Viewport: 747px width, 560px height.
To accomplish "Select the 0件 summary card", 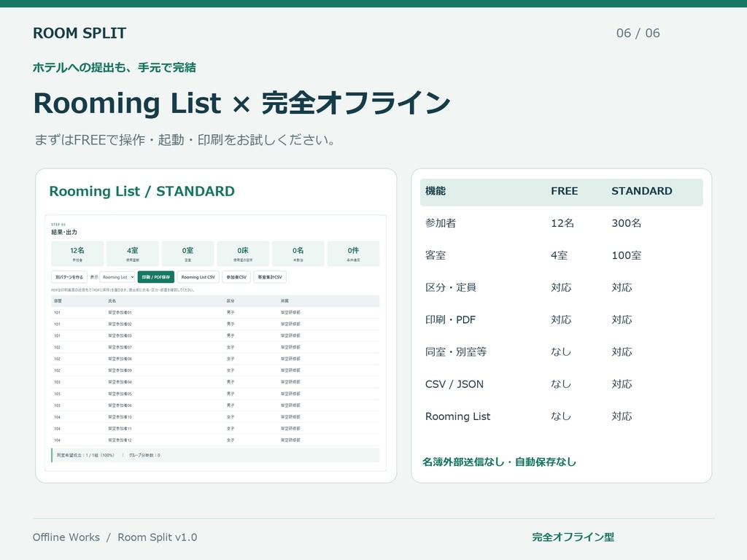I will click(353, 254).
